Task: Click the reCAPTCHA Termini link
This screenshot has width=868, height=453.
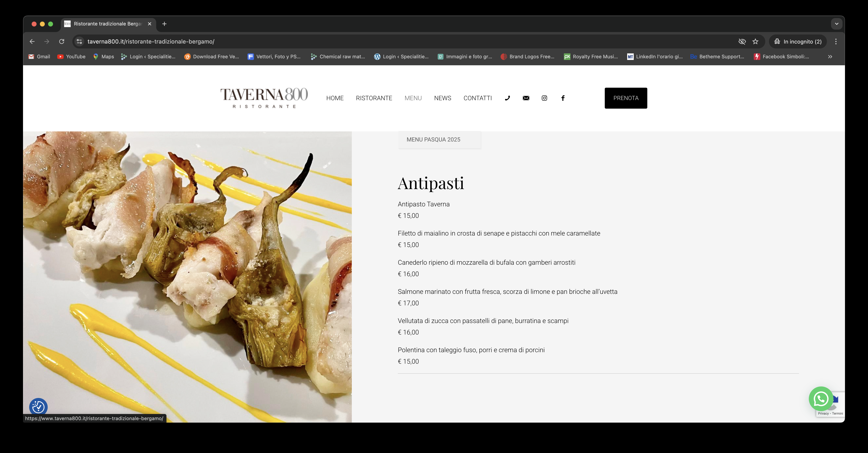Action: pos(837,414)
